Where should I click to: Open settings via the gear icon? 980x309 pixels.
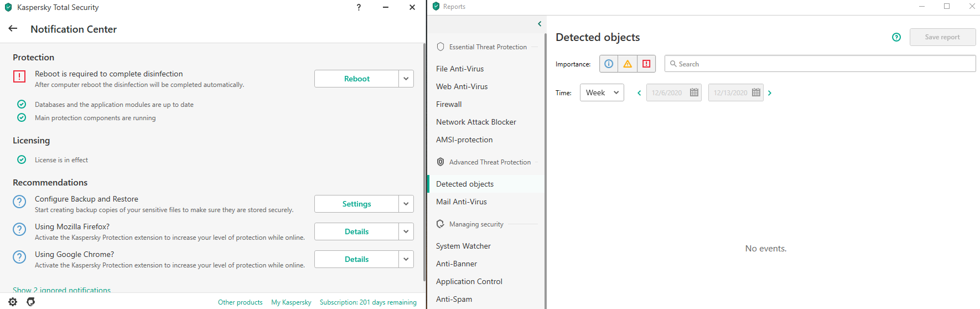click(x=13, y=302)
